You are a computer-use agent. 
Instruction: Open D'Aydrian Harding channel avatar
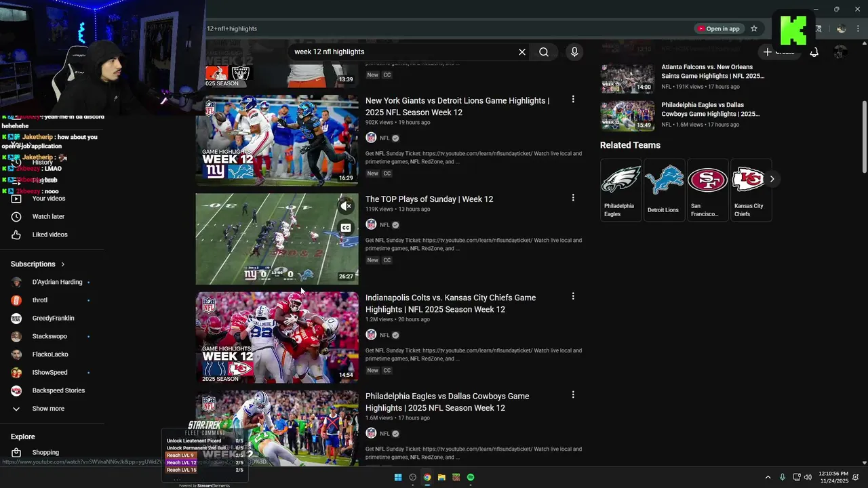(x=16, y=282)
